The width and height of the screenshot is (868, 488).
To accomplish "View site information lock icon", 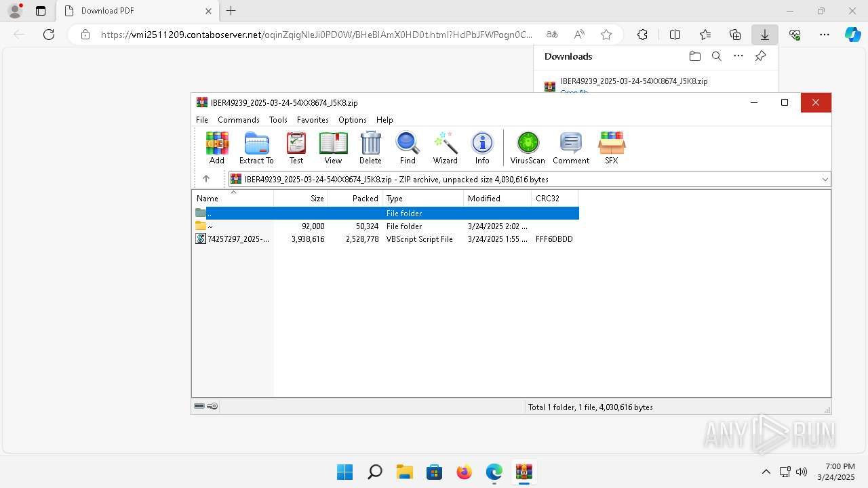I will pyautogui.click(x=85, y=35).
